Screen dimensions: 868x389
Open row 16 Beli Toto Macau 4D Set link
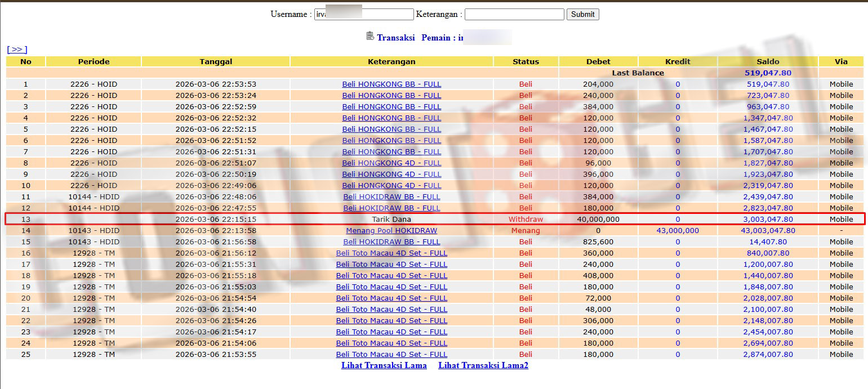391,253
